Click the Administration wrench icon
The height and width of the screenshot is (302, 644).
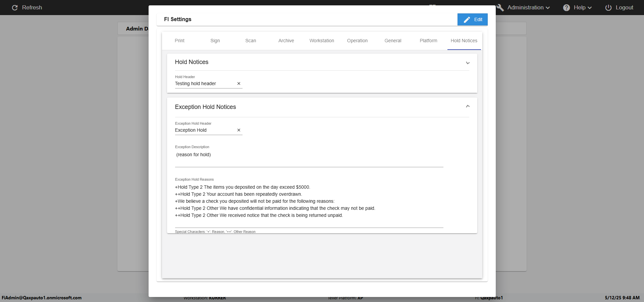point(500,8)
